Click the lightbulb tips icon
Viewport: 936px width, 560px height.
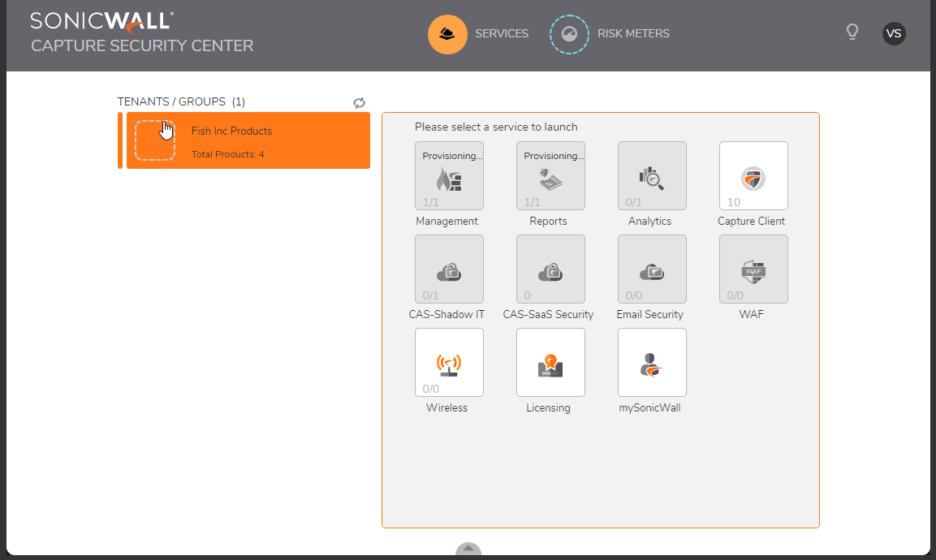tap(852, 32)
